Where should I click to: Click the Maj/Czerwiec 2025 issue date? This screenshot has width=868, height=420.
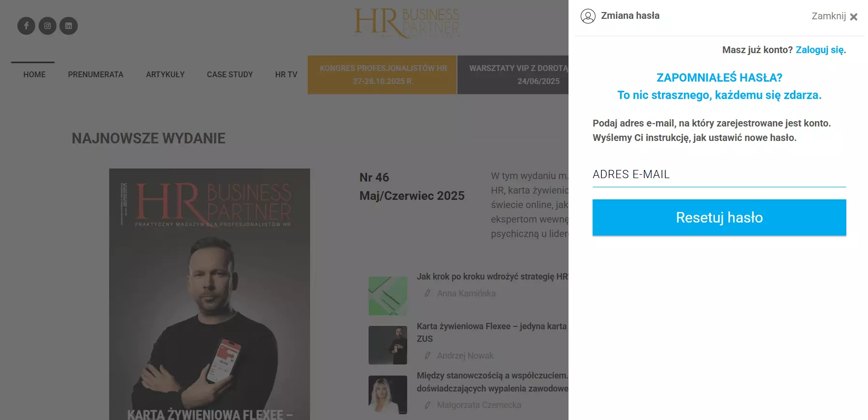412,196
